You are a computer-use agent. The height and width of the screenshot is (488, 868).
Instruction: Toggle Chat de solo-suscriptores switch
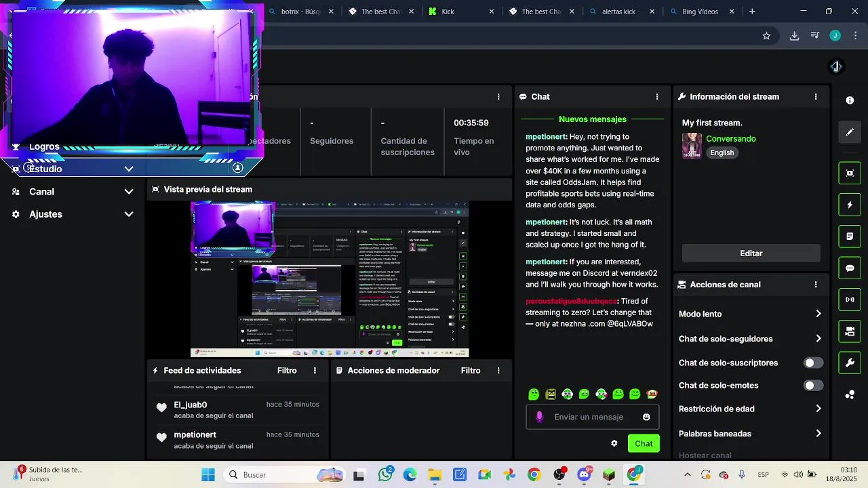(x=813, y=363)
